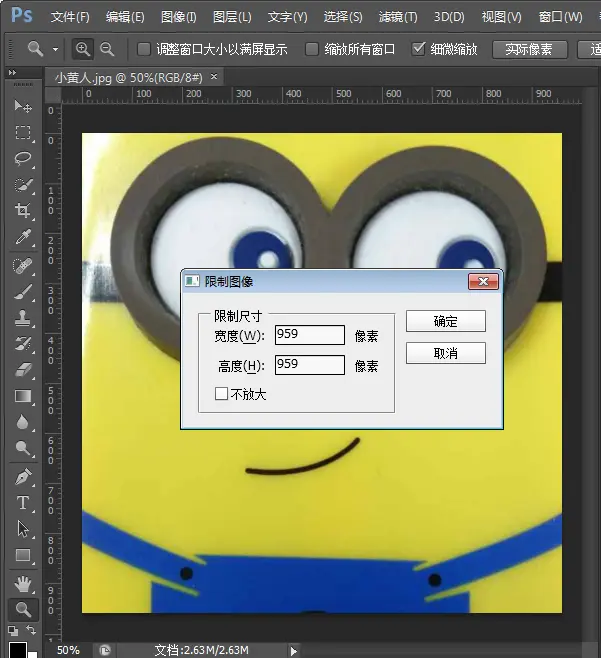Select the Eraser tool
This screenshot has height=658, width=601.
click(23, 370)
